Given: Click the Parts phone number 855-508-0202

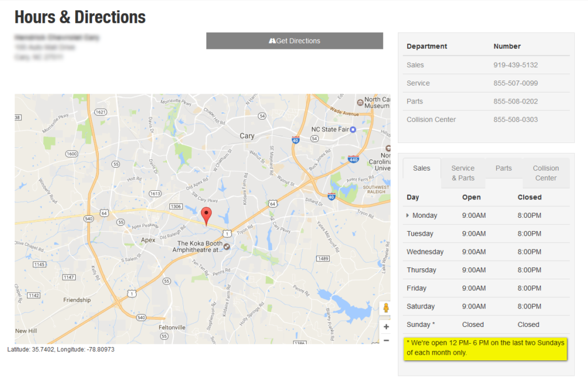Looking at the screenshot, I should pyautogui.click(x=515, y=101).
